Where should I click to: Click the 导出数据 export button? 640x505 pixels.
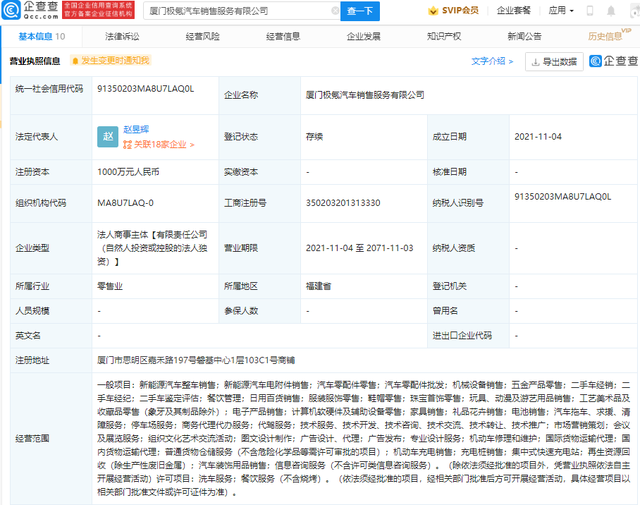pos(554,61)
